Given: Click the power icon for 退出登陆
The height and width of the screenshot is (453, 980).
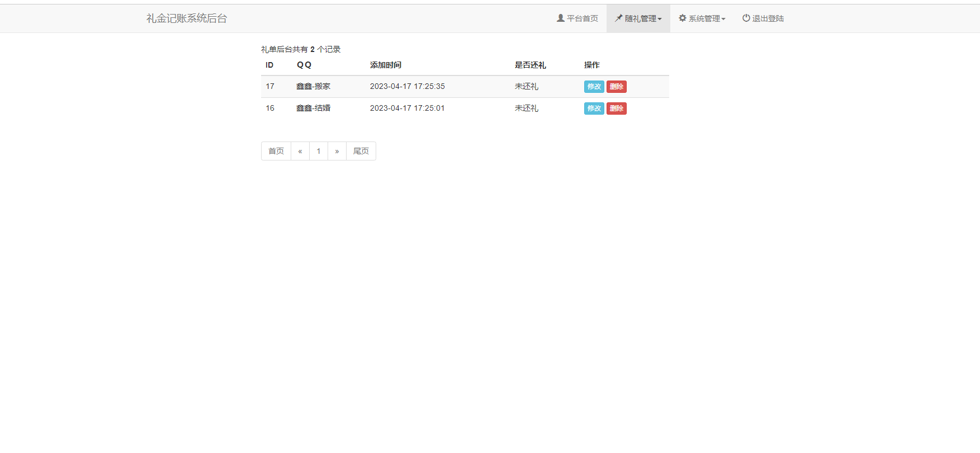Looking at the screenshot, I should pyautogui.click(x=746, y=18).
